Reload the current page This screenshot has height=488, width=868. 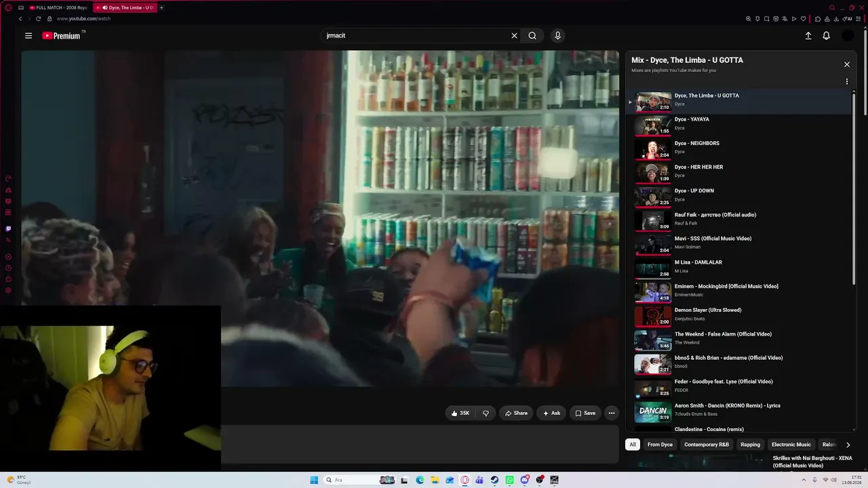(38, 18)
